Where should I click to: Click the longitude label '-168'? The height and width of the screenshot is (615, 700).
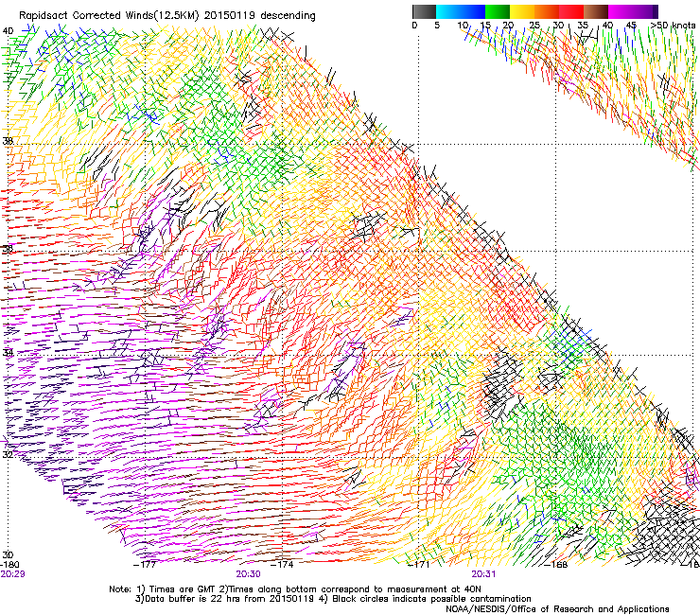pos(556,565)
